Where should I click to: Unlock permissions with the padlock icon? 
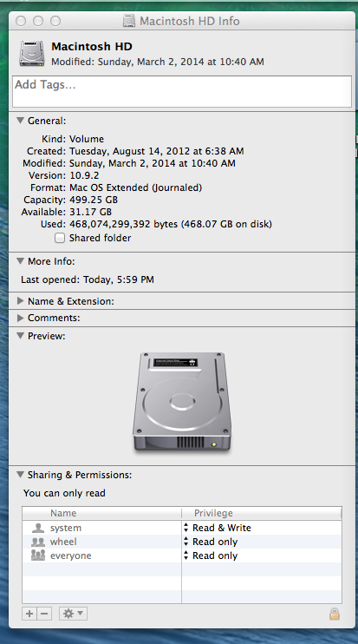tap(335, 614)
